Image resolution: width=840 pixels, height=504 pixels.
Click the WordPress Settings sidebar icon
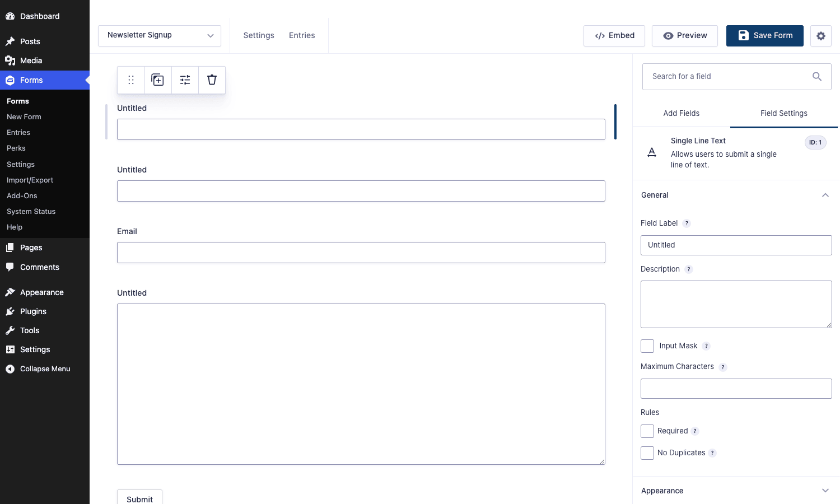(x=10, y=349)
